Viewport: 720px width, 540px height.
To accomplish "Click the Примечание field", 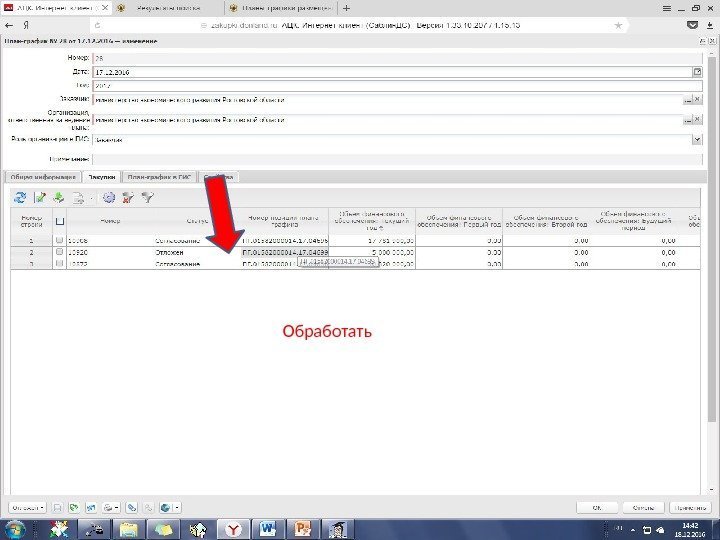I will click(397, 159).
